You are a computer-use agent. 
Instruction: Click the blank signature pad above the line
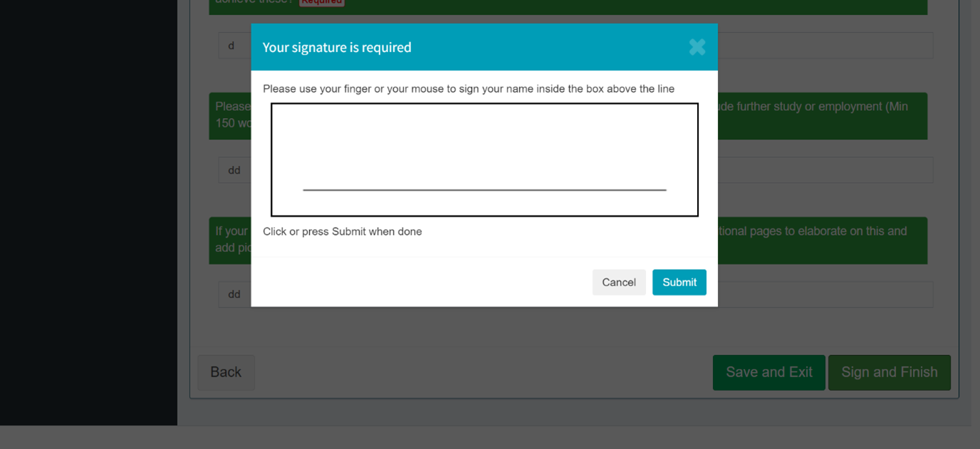pyautogui.click(x=484, y=146)
